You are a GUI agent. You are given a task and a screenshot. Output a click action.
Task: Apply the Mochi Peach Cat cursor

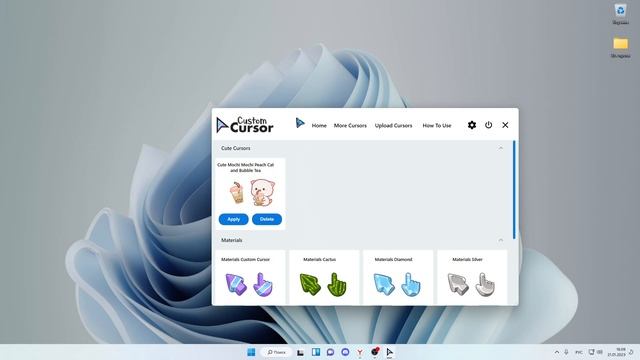233,219
